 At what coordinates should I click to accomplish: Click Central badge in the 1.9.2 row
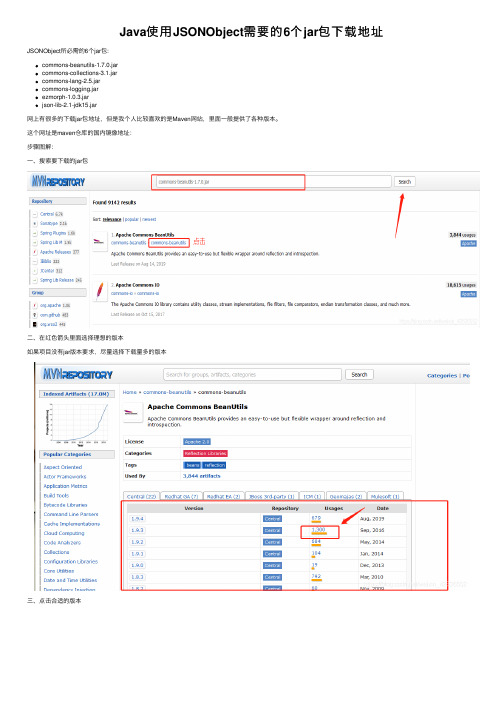[x=272, y=542]
